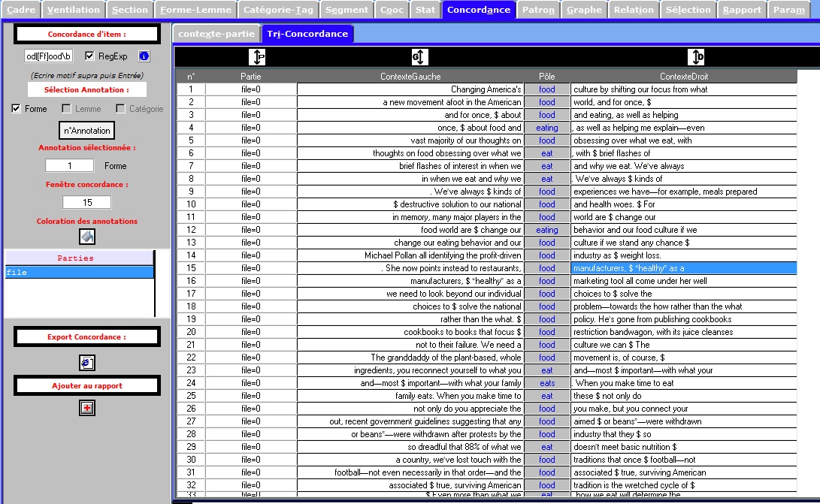Image resolution: width=820 pixels, height=504 pixels.
Task: Click the n°Annotation button
Action: [87, 131]
